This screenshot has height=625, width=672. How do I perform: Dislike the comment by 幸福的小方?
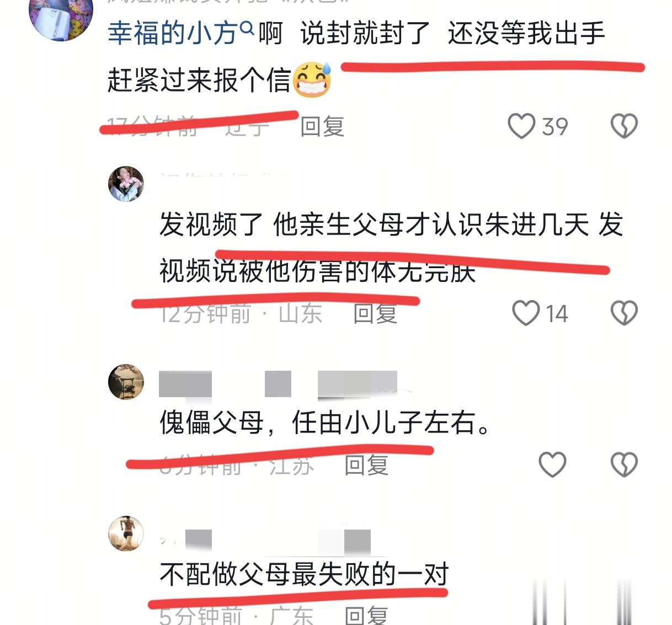pos(624,126)
